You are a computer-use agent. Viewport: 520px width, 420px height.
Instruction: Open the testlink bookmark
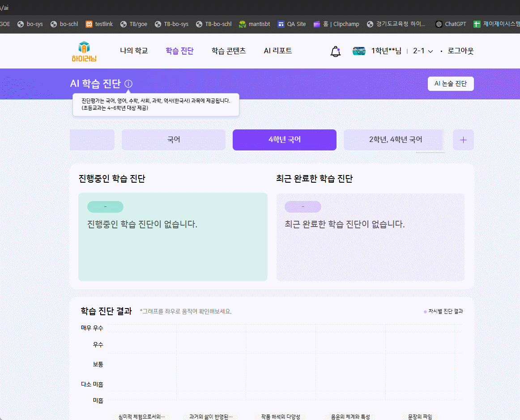pyautogui.click(x=99, y=24)
